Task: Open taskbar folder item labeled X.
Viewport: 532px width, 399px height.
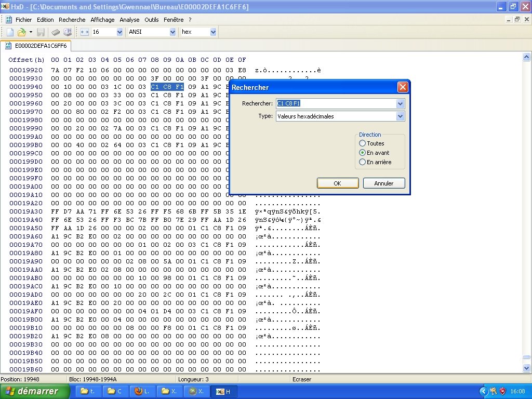Action: tap(169, 391)
